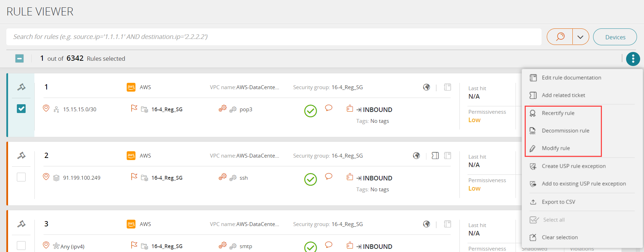Choose Decommission rule menu option
Image resolution: width=644 pixels, height=252 pixels.
pyautogui.click(x=565, y=131)
